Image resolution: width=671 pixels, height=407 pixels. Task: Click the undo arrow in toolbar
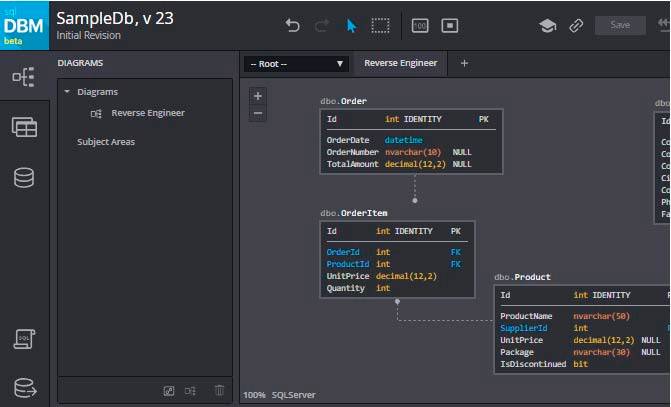pos(292,26)
